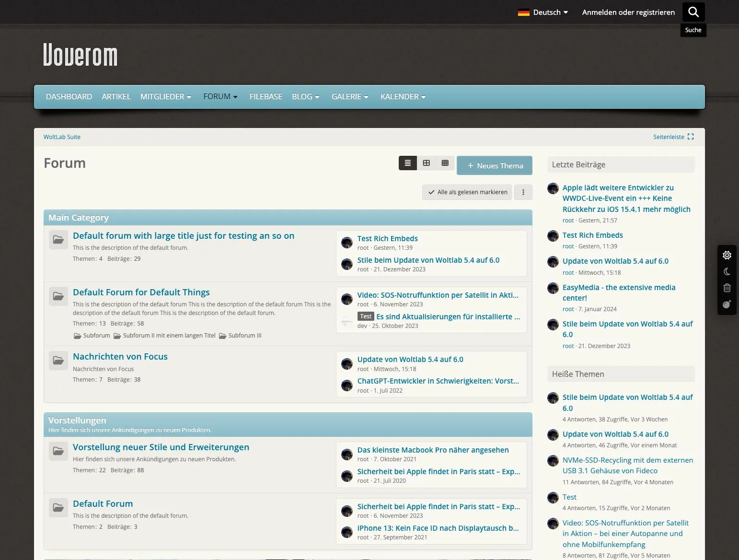Screen dimensions: 739x560
Task: Click folder icon of Nachrichten von Focus
Action: pos(58,361)
